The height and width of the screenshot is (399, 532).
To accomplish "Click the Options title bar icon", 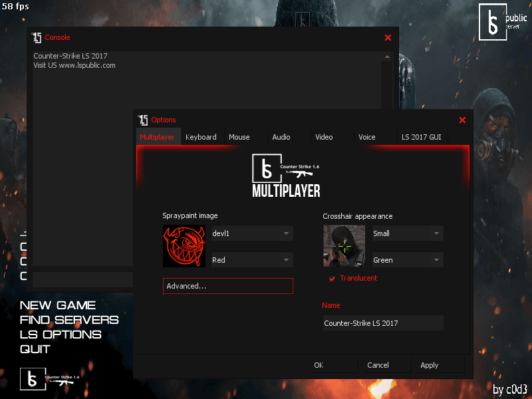I will point(143,120).
